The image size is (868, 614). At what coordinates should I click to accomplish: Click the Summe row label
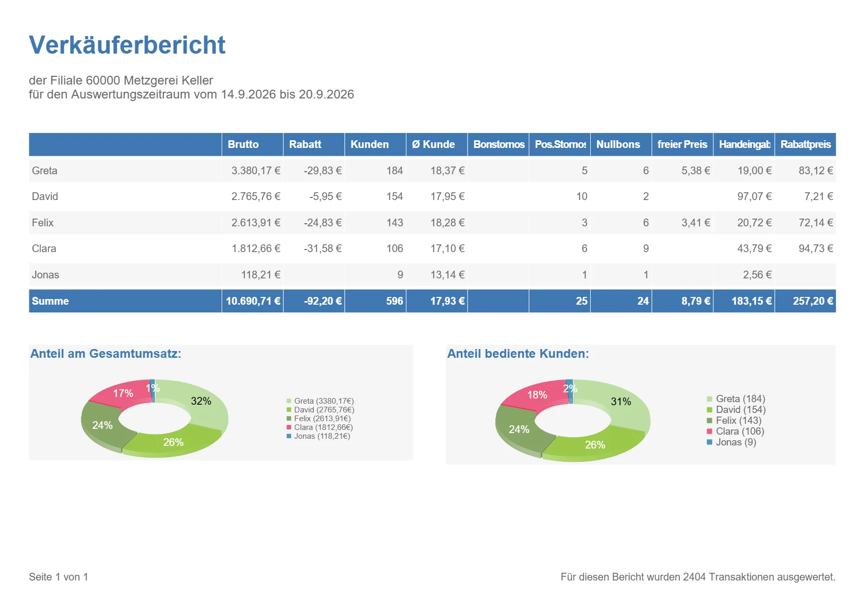(x=50, y=301)
